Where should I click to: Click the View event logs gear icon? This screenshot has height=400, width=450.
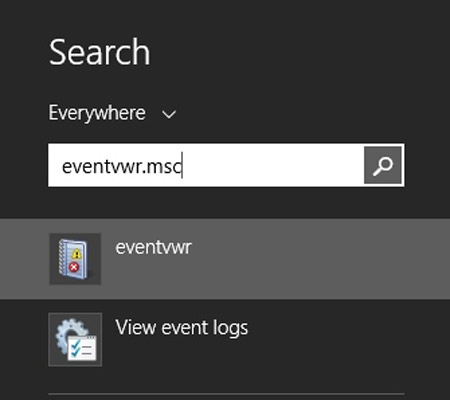75,339
